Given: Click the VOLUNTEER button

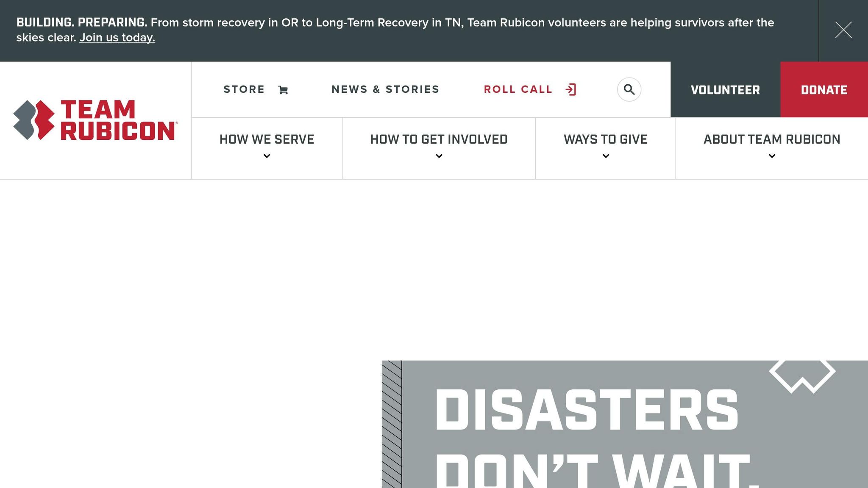Looking at the screenshot, I should coord(725,90).
